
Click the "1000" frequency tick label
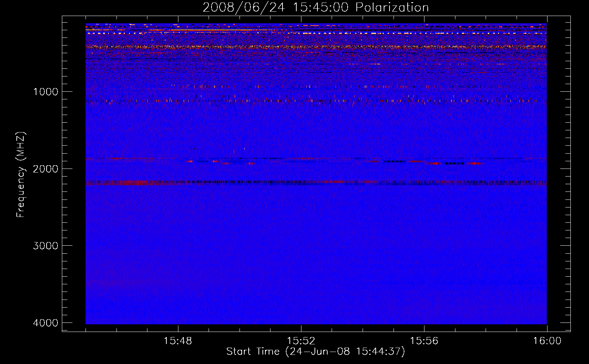(46, 91)
